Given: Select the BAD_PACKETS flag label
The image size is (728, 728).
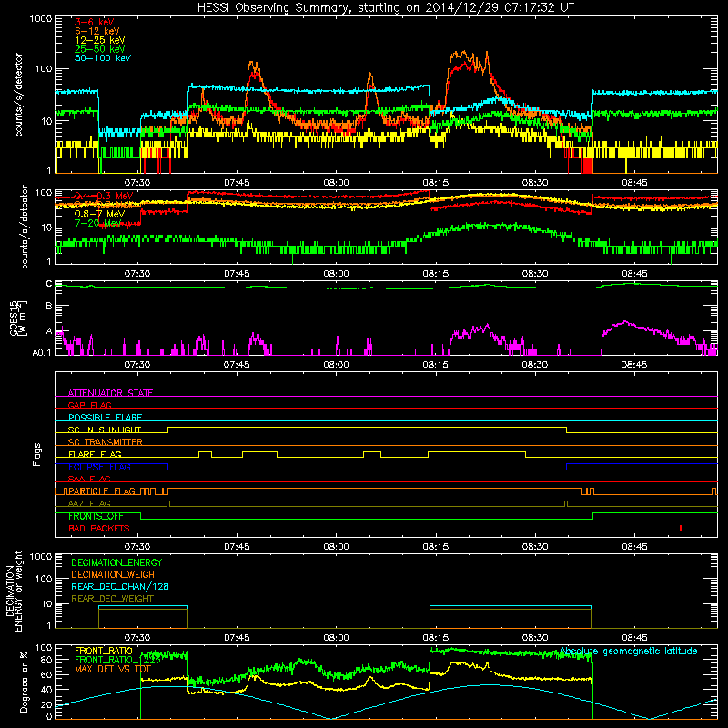Looking at the screenshot, I should coord(98,528).
